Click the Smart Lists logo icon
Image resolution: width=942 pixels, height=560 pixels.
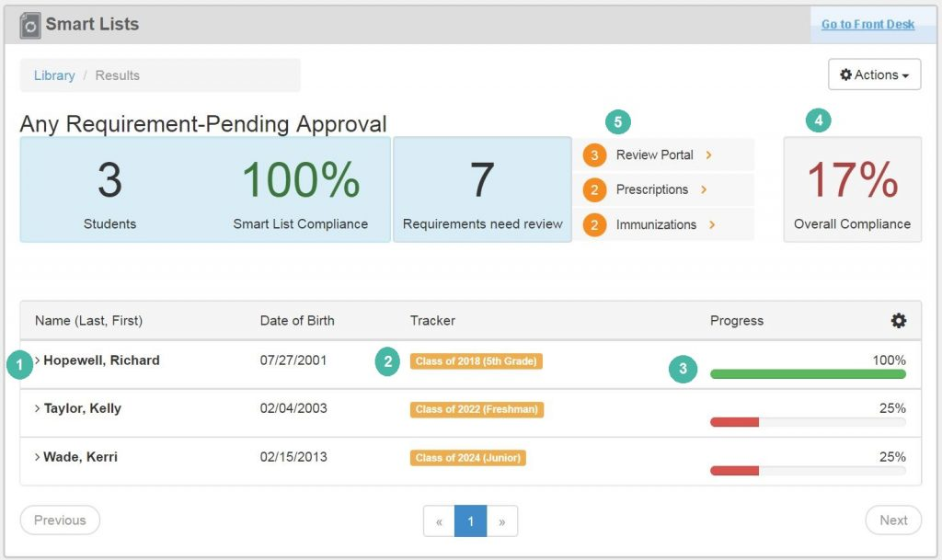[30, 26]
